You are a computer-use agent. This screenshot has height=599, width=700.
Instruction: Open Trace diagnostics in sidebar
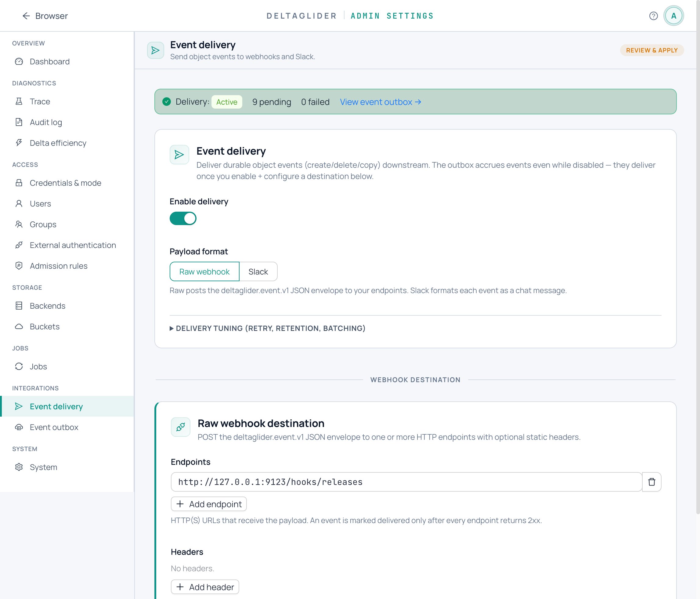point(67,101)
